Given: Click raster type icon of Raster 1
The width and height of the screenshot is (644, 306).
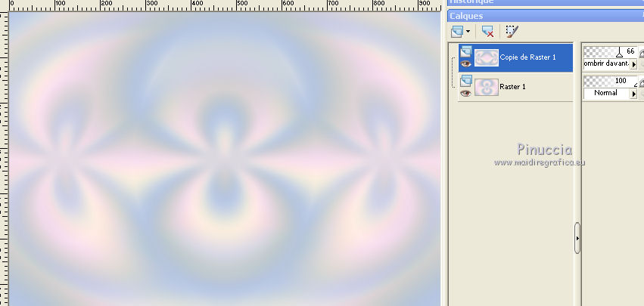Looking at the screenshot, I should click(x=465, y=81).
